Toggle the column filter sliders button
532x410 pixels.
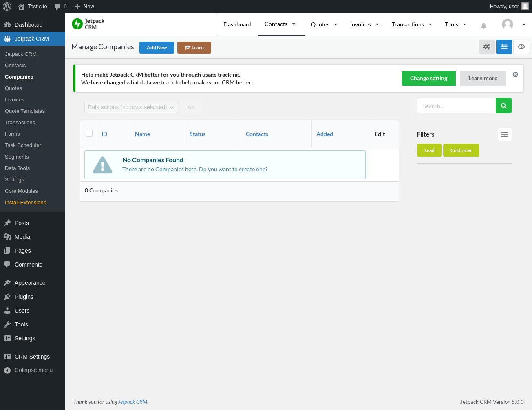(x=504, y=47)
